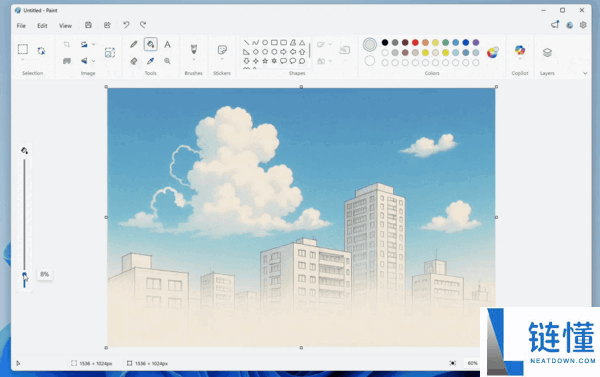
Task: Click the Brushes icon
Action: coord(194,49)
